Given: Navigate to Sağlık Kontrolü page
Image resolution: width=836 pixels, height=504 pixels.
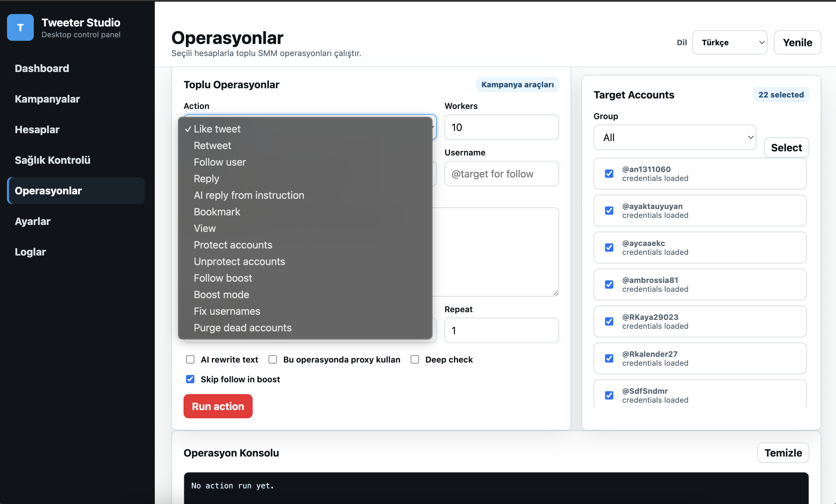Looking at the screenshot, I should pos(53,160).
